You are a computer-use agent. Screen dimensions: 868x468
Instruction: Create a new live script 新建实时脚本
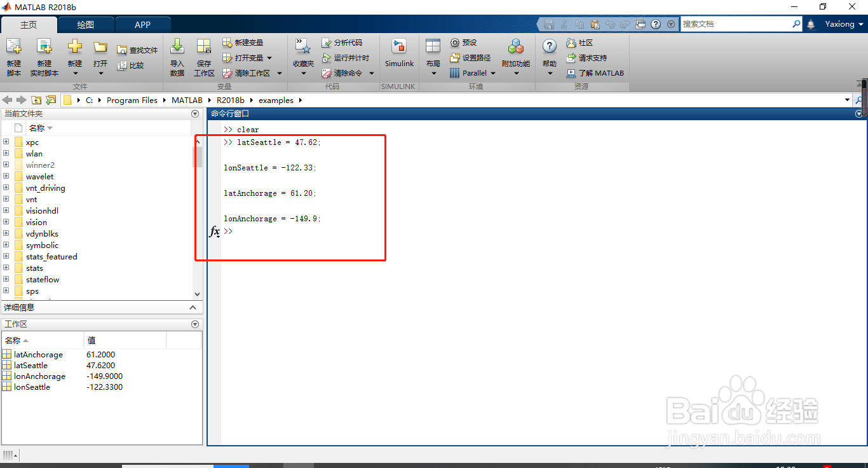pyautogui.click(x=44, y=57)
